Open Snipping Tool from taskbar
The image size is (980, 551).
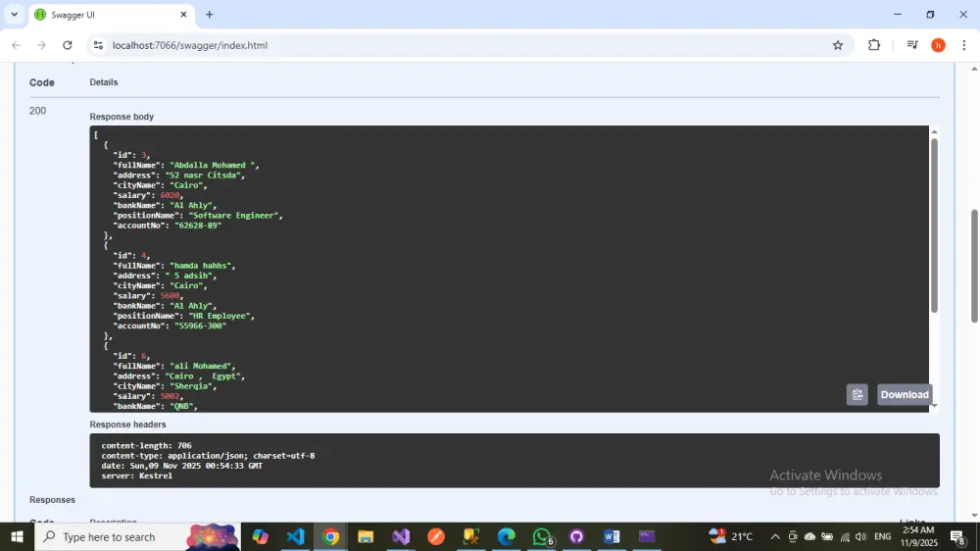(470, 536)
